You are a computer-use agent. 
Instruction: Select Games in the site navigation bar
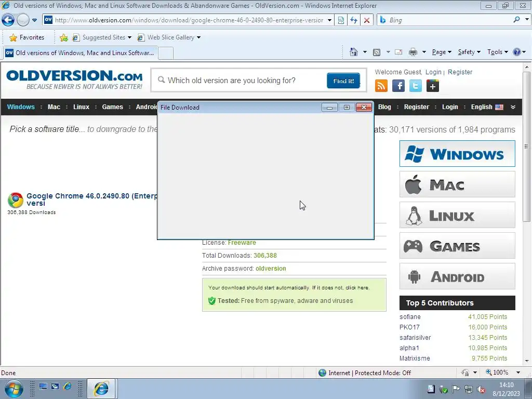coord(113,107)
